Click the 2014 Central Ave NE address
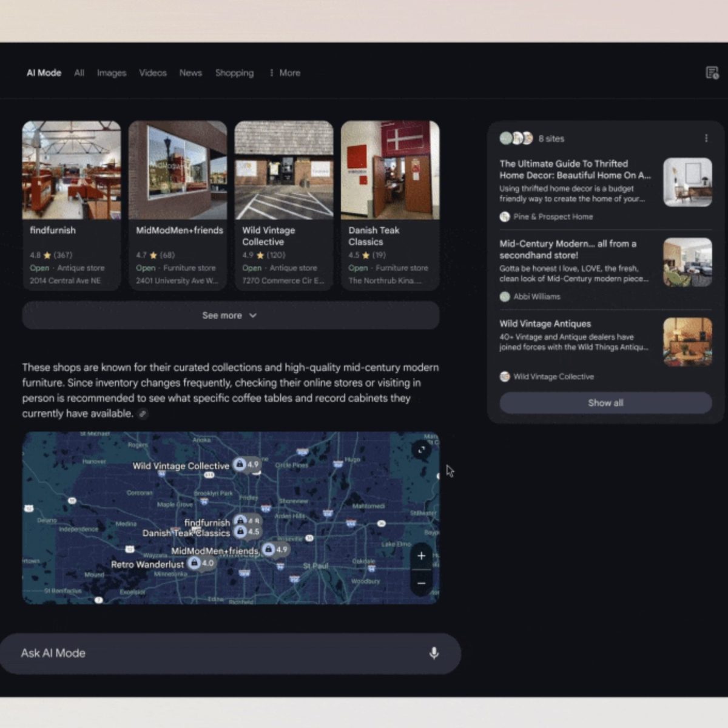728x728 pixels. (x=66, y=281)
